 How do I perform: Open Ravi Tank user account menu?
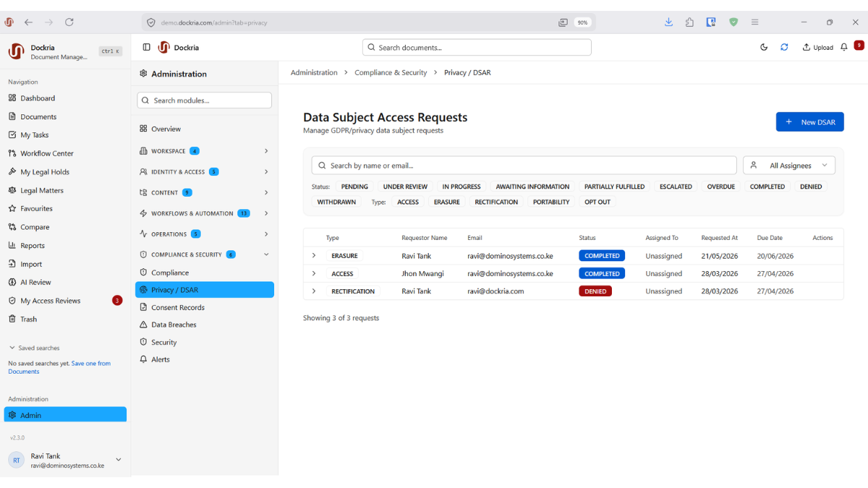pyautogui.click(x=65, y=461)
